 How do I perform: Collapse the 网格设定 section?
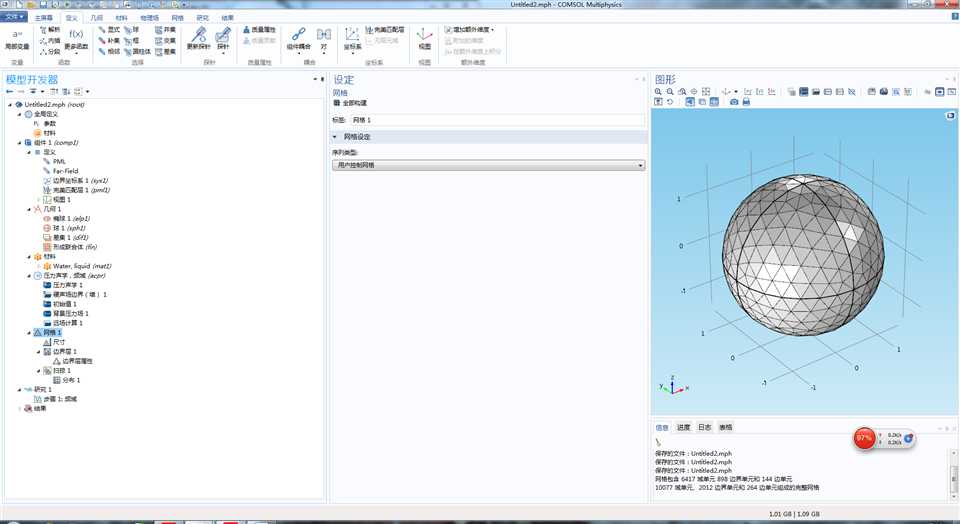click(335, 137)
